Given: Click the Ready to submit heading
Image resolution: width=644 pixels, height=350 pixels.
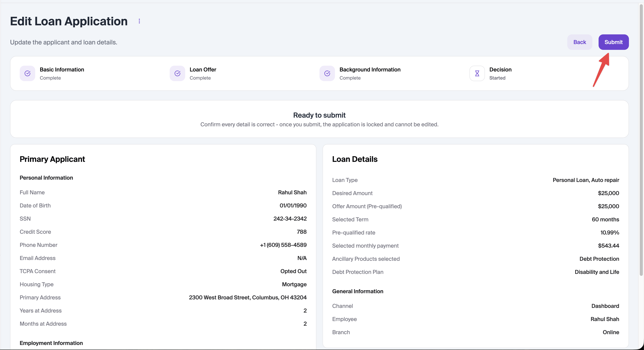Looking at the screenshot, I should pyautogui.click(x=319, y=115).
